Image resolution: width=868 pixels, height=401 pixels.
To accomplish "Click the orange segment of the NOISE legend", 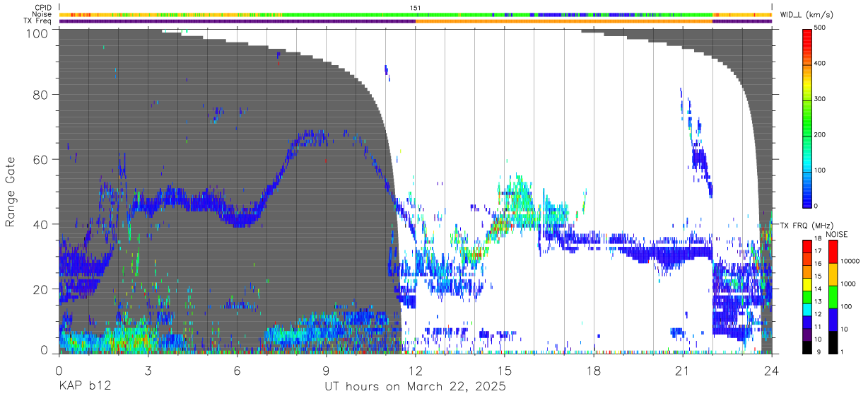I will [x=833, y=274].
